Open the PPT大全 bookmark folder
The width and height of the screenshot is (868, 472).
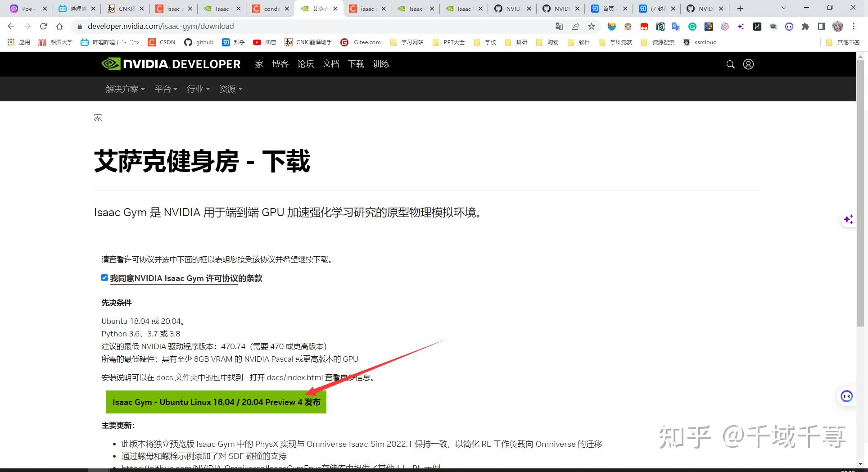coord(448,42)
